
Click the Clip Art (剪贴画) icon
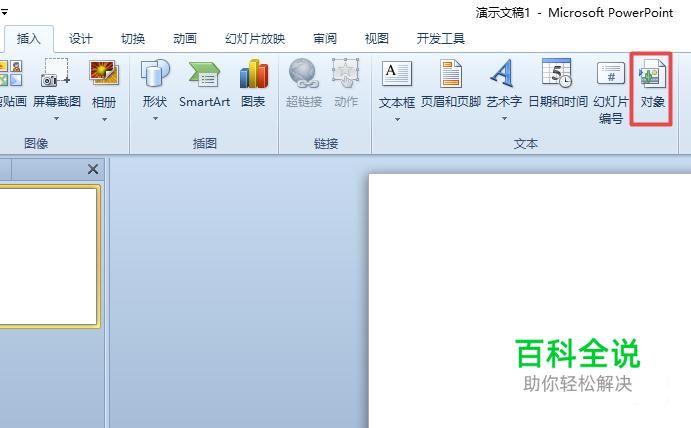coord(10,73)
